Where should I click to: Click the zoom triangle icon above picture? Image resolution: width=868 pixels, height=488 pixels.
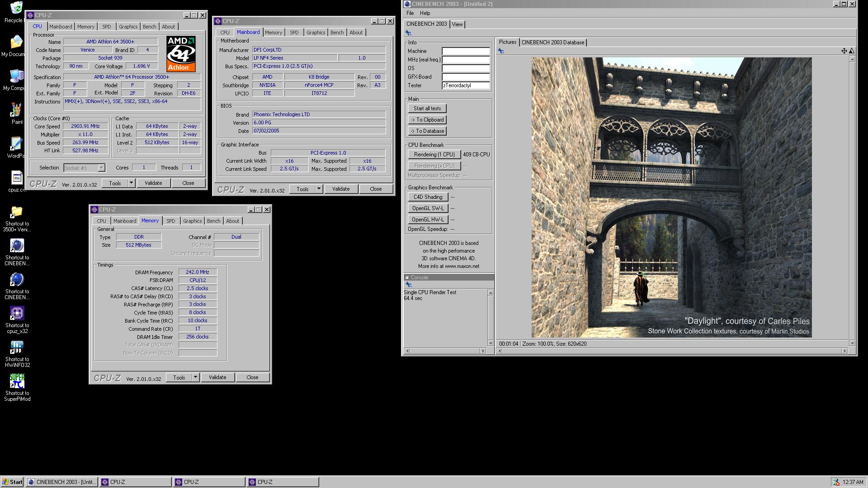coord(851,51)
